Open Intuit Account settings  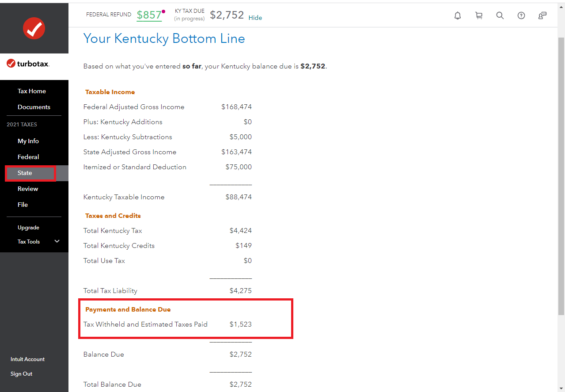coord(27,359)
